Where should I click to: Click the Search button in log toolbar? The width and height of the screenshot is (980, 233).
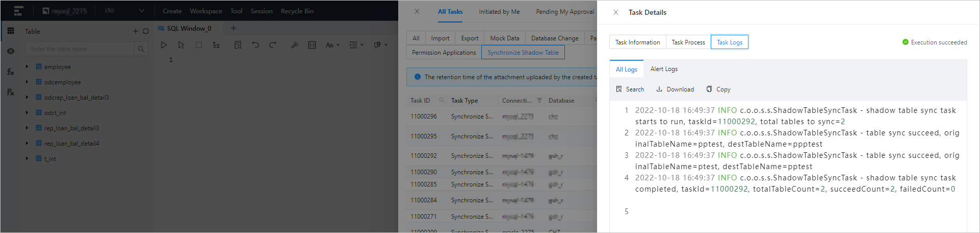click(630, 89)
